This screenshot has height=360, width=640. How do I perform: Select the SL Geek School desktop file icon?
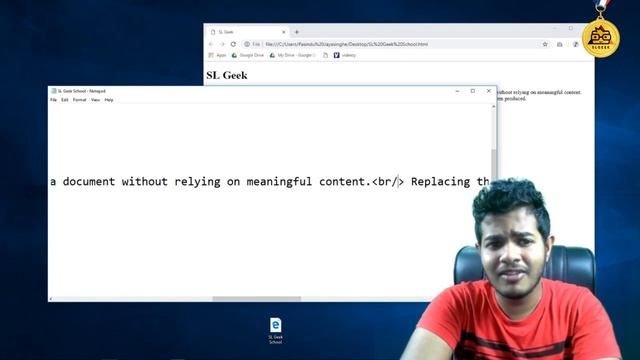[276, 331]
